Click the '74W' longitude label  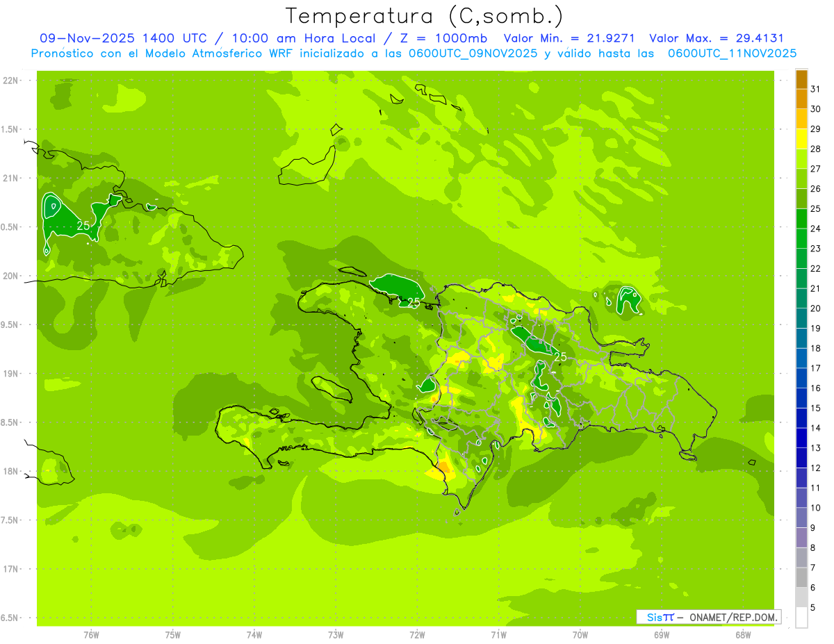254,634
